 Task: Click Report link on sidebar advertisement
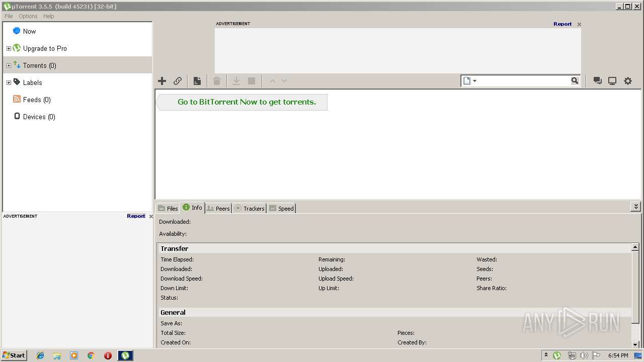coord(136,216)
